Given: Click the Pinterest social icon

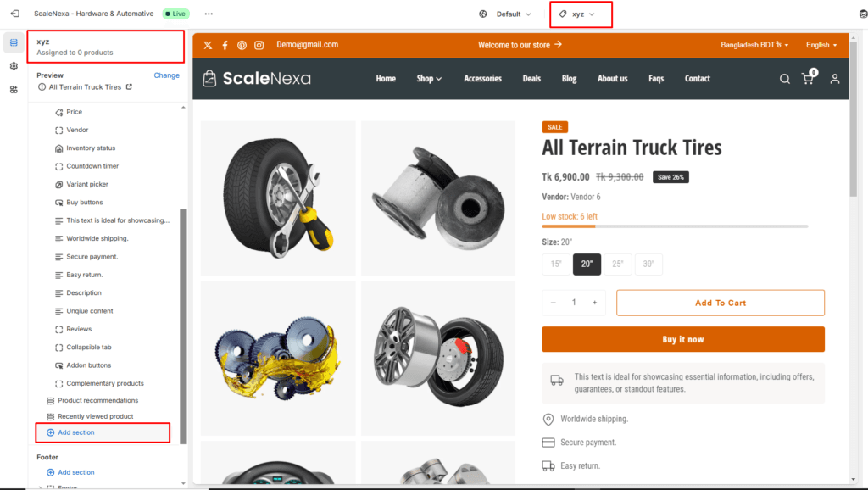Looking at the screenshot, I should coord(242,46).
